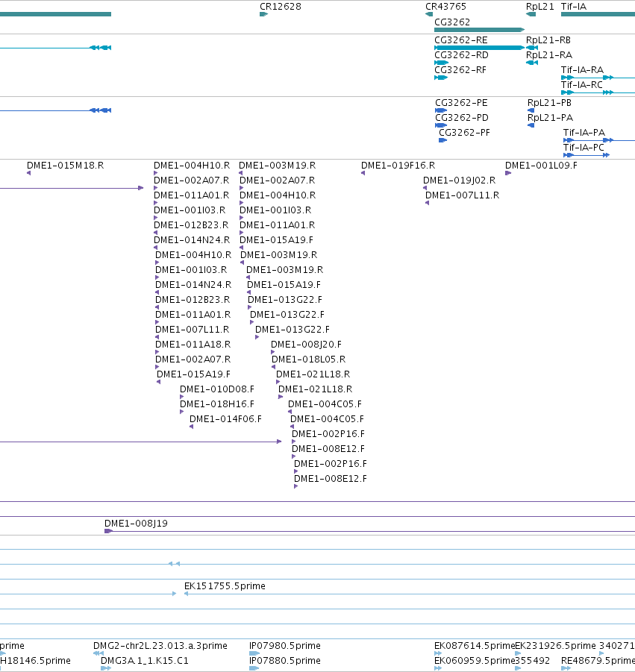Screen dimensions: 635x672
Task: Select the DME1-018H16.F clone end label
Action: [x=217, y=404]
